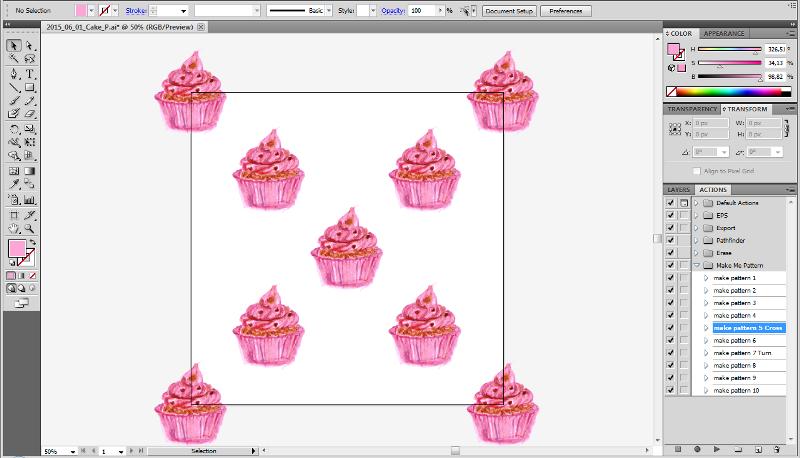Enable Align to Pixel Grid checkbox
This screenshot has height=458, width=800.
point(696,171)
